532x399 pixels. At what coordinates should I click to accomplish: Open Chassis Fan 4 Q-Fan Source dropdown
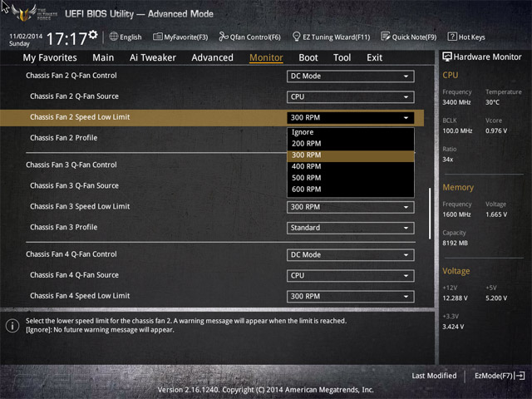(351, 275)
